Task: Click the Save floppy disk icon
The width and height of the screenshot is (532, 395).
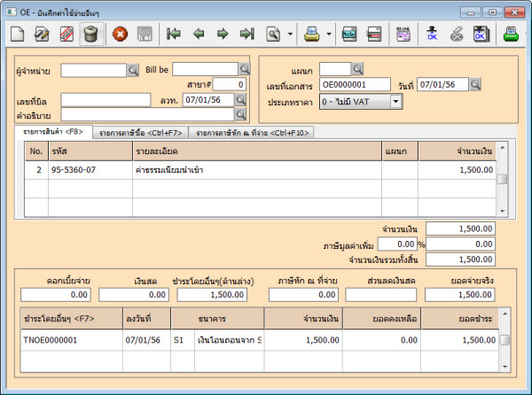Action: coord(145,34)
